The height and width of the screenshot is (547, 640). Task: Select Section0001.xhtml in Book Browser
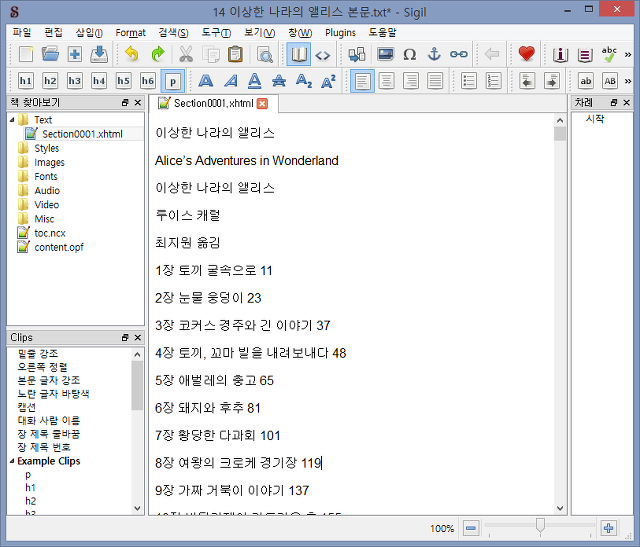(x=82, y=134)
